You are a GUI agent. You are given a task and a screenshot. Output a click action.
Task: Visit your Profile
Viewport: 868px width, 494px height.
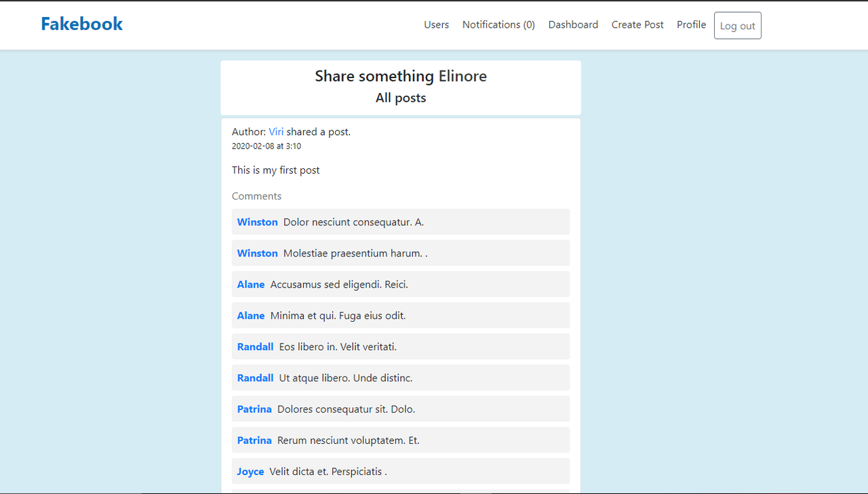coord(691,24)
